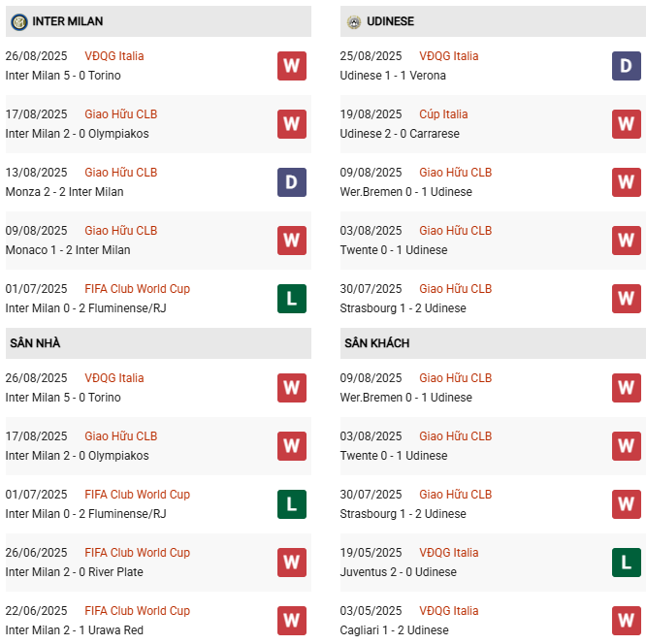646x644 pixels.
Task: Click L badge for Juventus 2-0 Udinese
Action: (626, 563)
